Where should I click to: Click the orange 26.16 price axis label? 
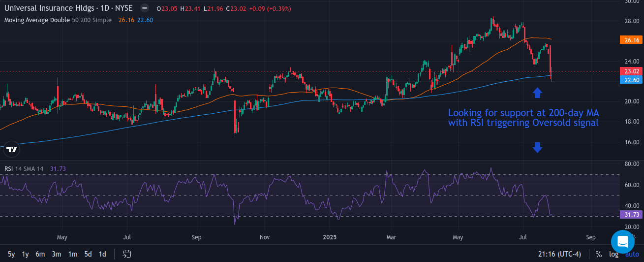pos(630,40)
